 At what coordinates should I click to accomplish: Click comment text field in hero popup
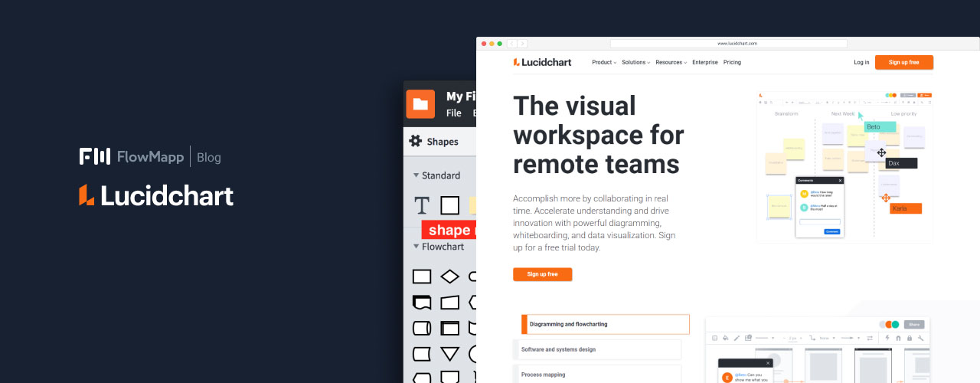[x=820, y=221]
